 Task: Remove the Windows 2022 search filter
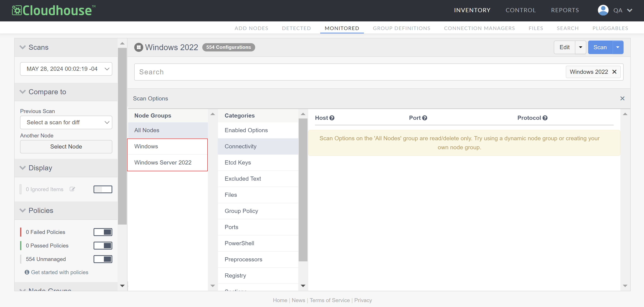614,72
